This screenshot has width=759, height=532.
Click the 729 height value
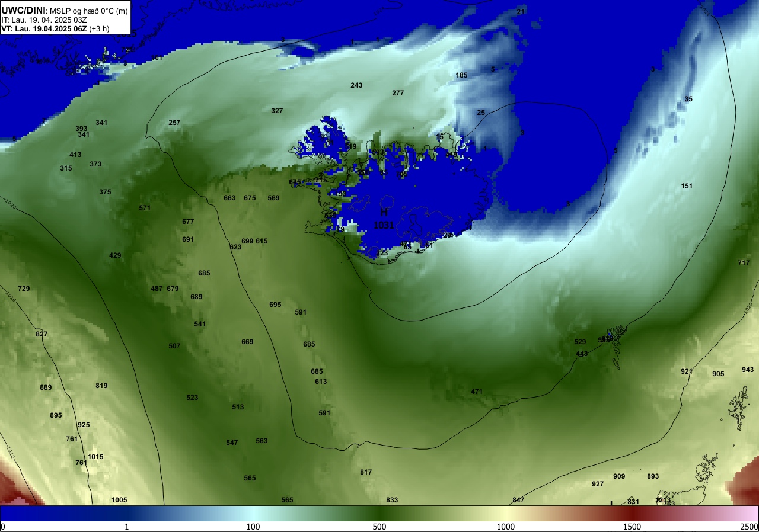coord(24,289)
